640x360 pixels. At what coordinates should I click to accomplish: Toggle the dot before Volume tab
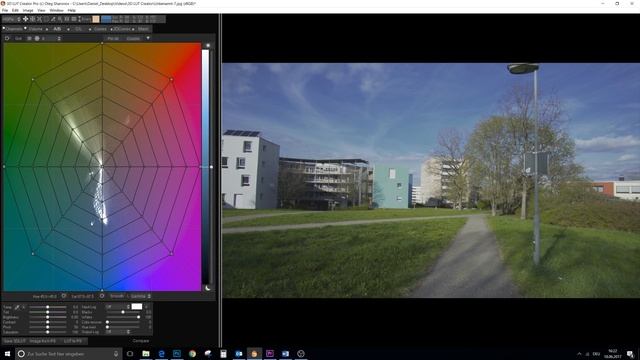click(25, 28)
